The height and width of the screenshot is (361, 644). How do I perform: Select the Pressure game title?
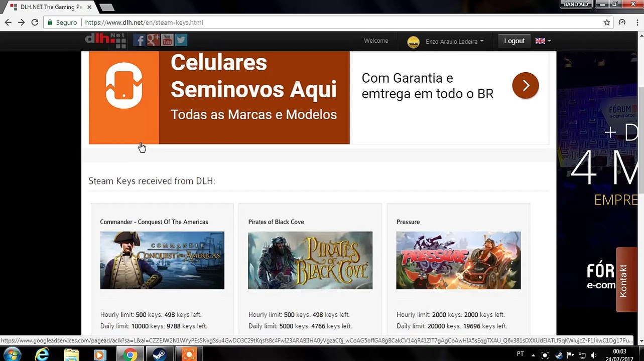pyautogui.click(x=408, y=222)
